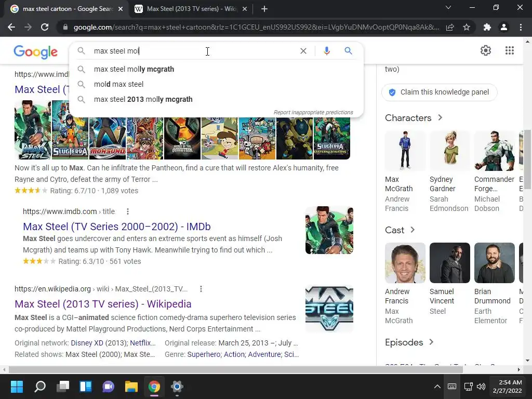Click the address bar URL

[x=256, y=27]
